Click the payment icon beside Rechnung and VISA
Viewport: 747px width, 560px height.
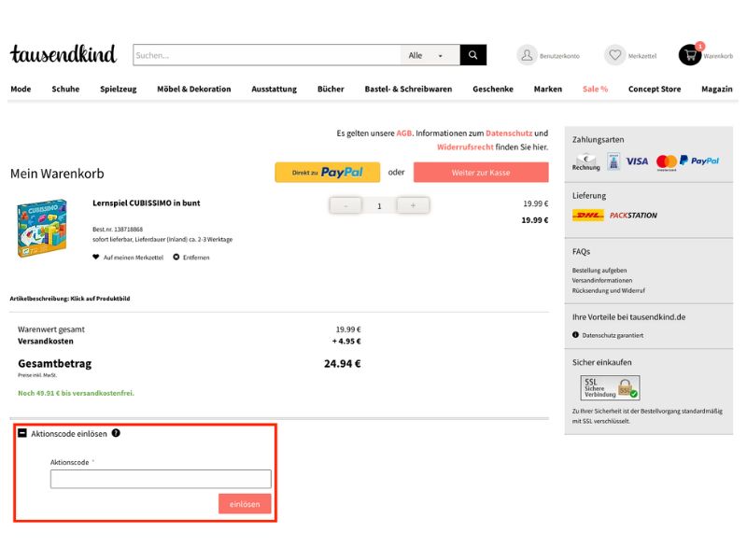click(x=613, y=161)
